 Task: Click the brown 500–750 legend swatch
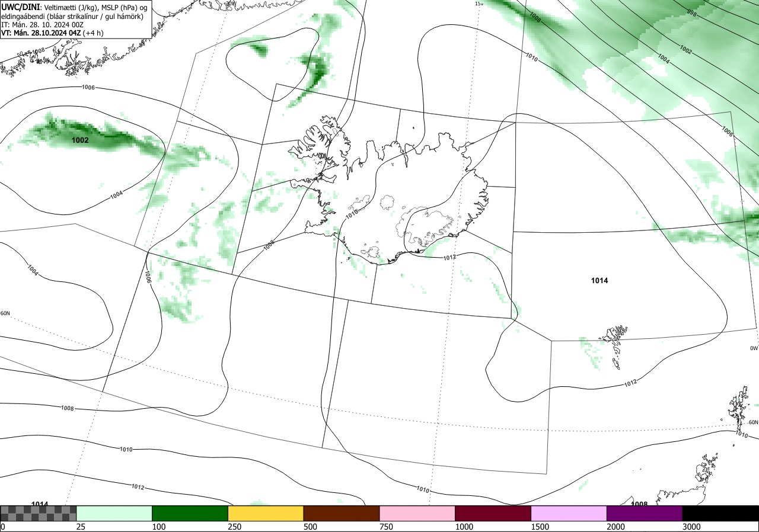pos(342,513)
